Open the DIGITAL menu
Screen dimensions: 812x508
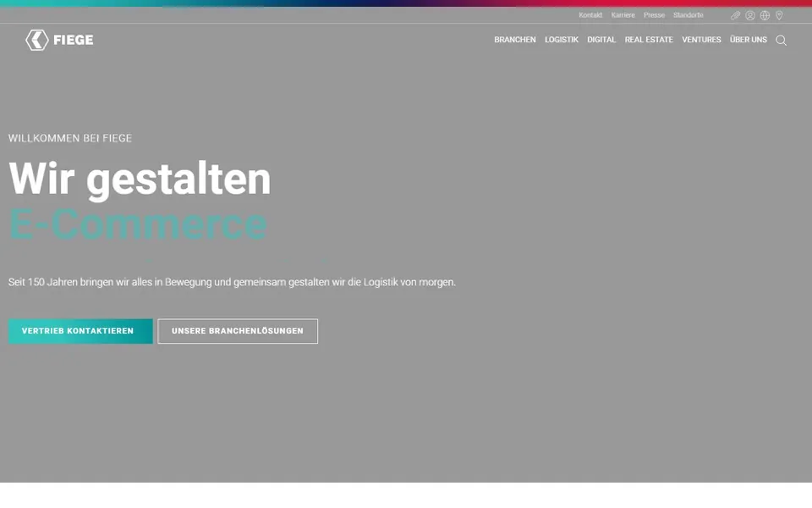point(601,40)
